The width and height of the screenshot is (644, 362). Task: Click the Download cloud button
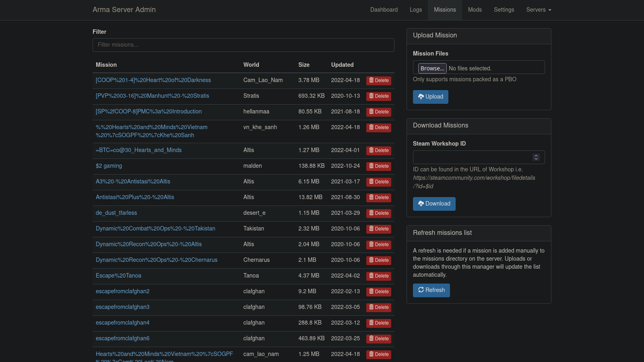click(434, 204)
